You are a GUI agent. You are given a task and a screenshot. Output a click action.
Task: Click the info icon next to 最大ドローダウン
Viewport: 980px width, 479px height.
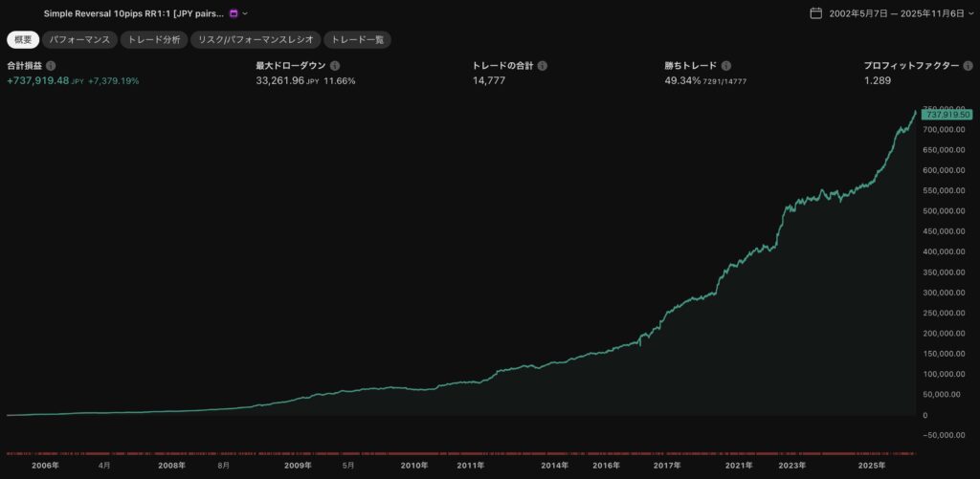coord(335,66)
